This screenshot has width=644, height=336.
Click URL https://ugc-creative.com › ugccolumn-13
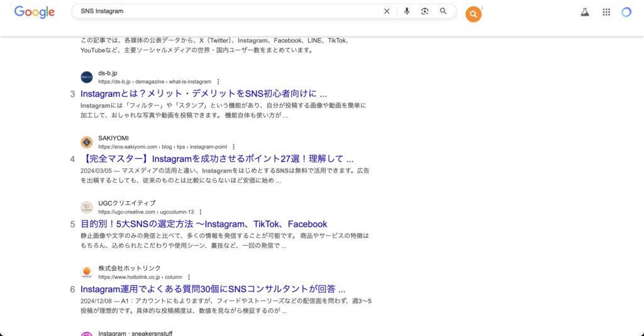146,212
